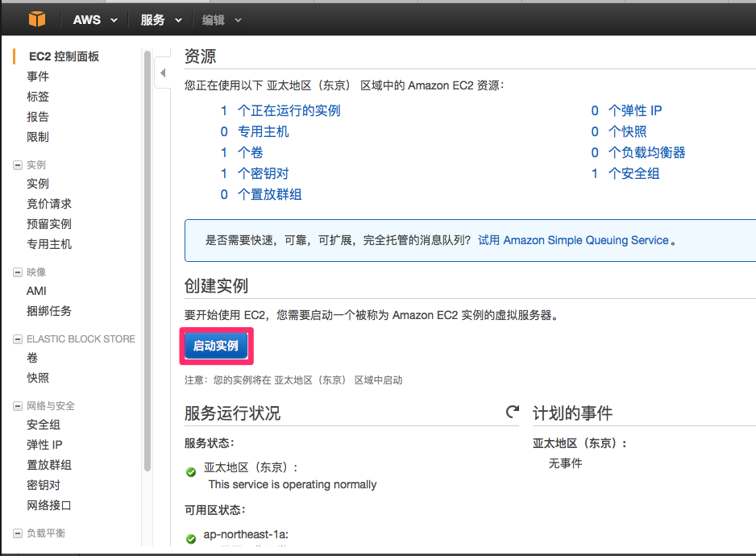Click the 无事件 text
The image size is (756, 556).
coord(565,463)
